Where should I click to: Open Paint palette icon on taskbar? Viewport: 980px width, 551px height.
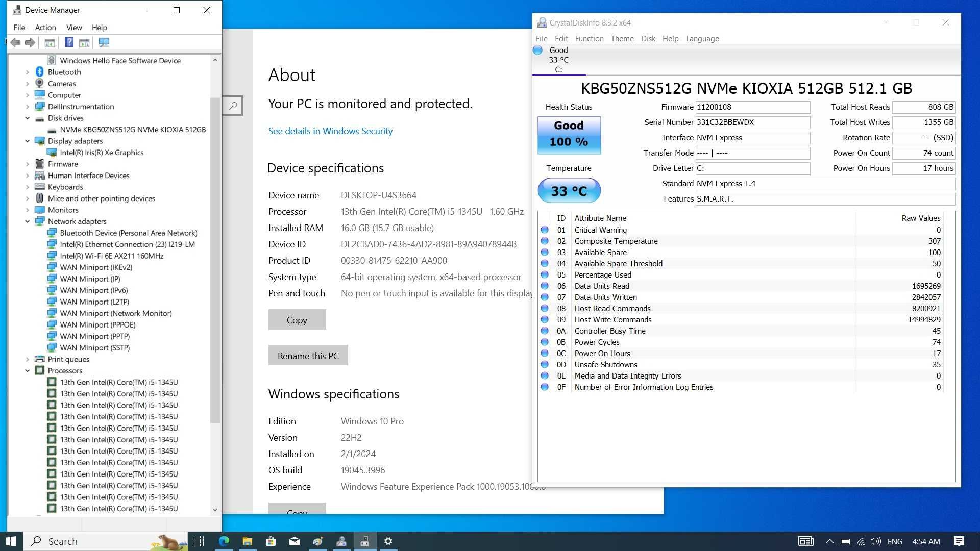coord(317,541)
